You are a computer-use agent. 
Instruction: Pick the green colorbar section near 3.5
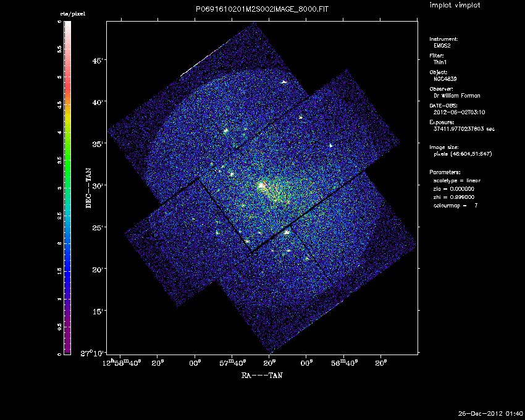[67, 160]
